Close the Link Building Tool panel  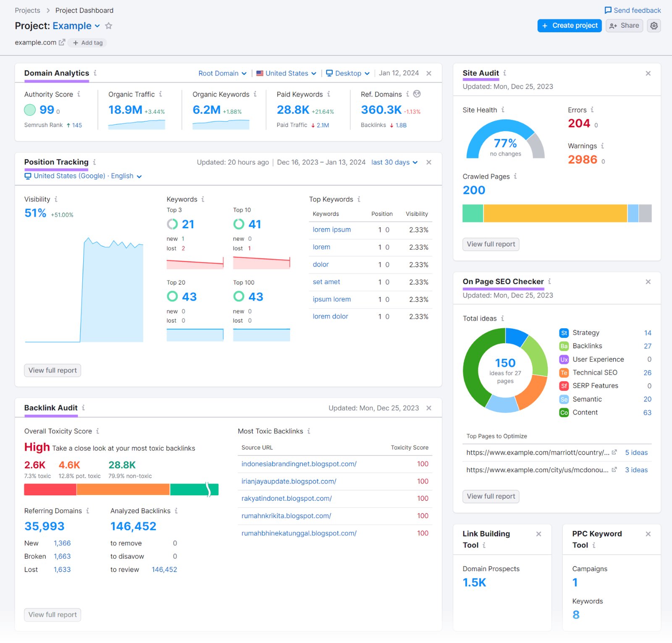[539, 534]
